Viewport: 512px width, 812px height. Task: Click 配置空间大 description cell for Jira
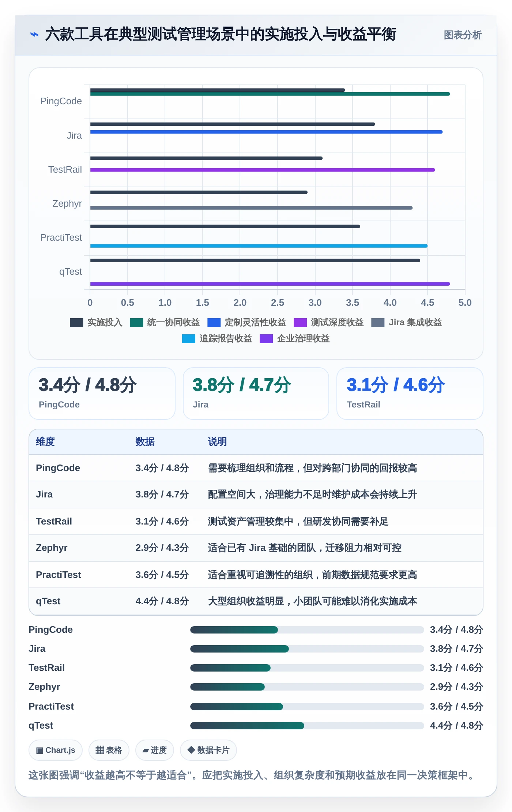point(312,495)
